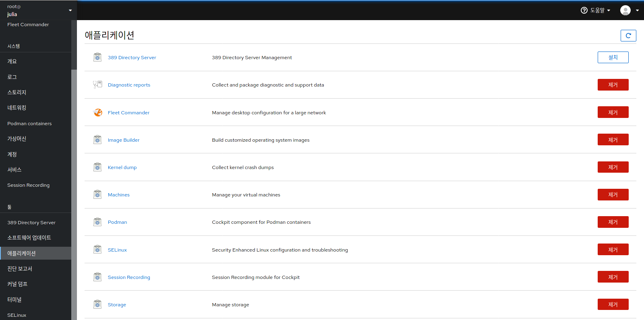Click 'Manage your virtual machines' description text
The height and width of the screenshot is (320, 644).
click(246, 195)
